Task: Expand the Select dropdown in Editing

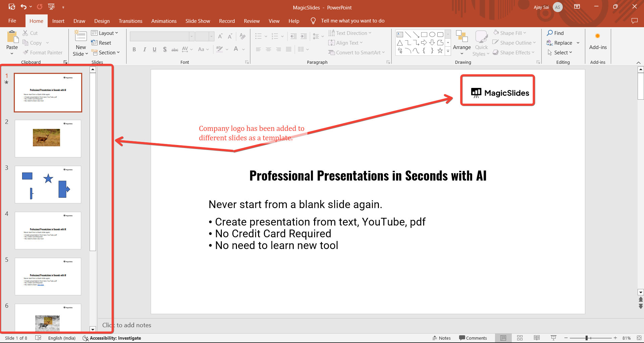Action: tap(560, 53)
